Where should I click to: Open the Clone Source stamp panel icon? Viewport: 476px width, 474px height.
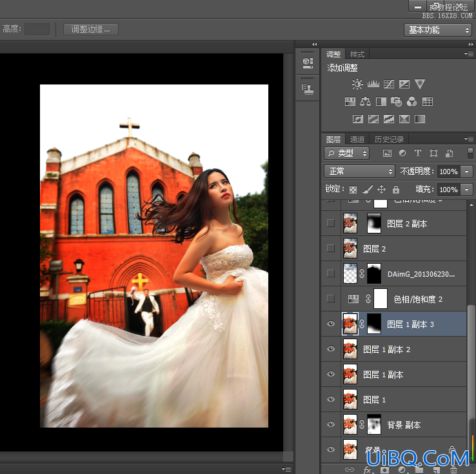pos(308,90)
